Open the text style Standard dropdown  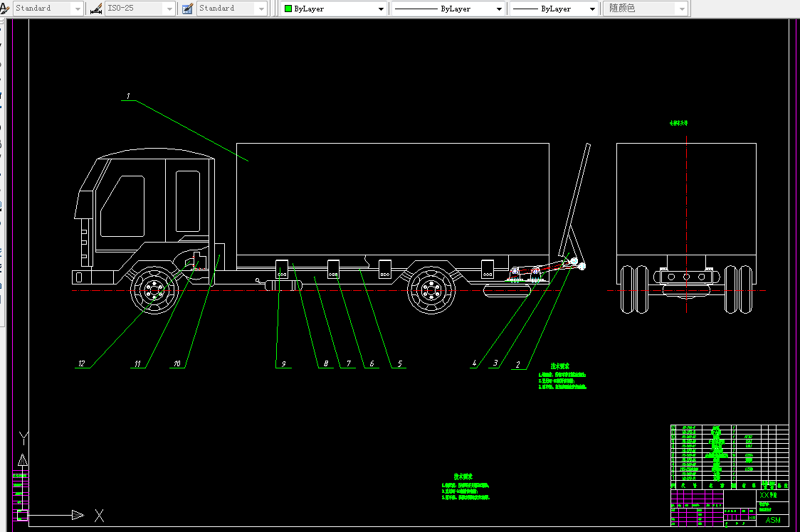click(x=48, y=8)
